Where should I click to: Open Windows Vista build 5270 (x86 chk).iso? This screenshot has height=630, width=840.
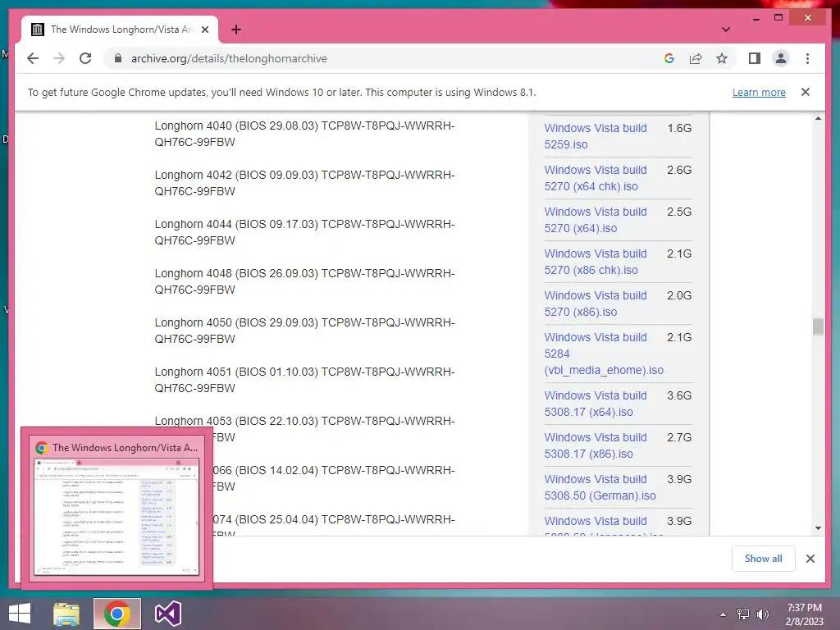[596, 262]
